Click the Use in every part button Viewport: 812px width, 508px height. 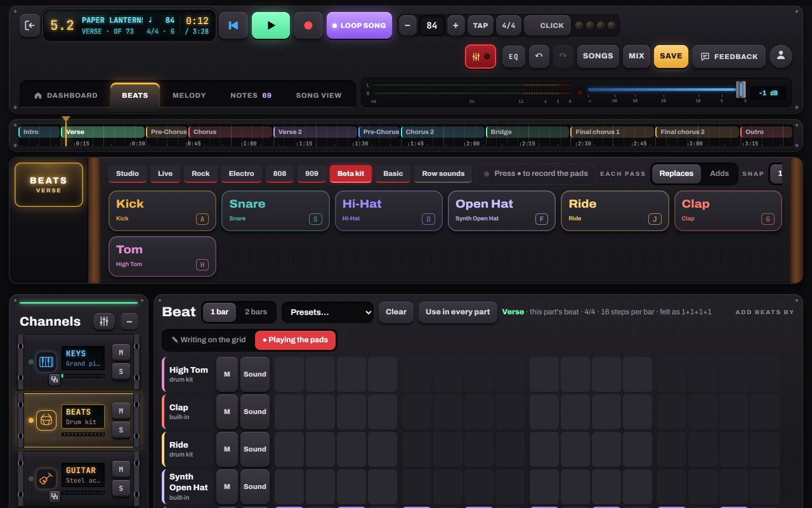click(x=457, y=312)
